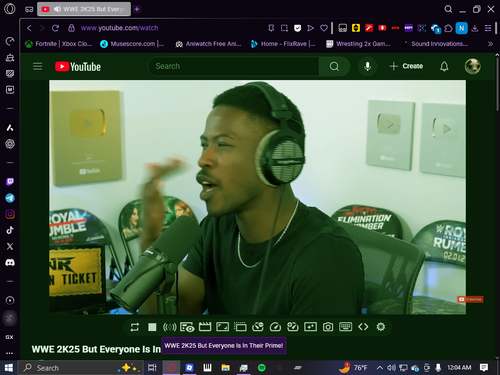Open the Wrestling 2x Games bookmark

tap(358, 44)
